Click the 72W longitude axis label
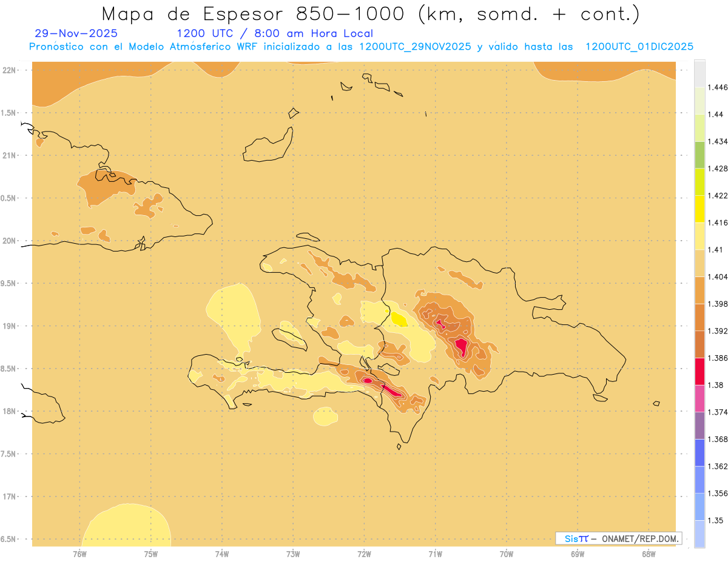Screen dimensions: 728x562 (x=365, y=554)
